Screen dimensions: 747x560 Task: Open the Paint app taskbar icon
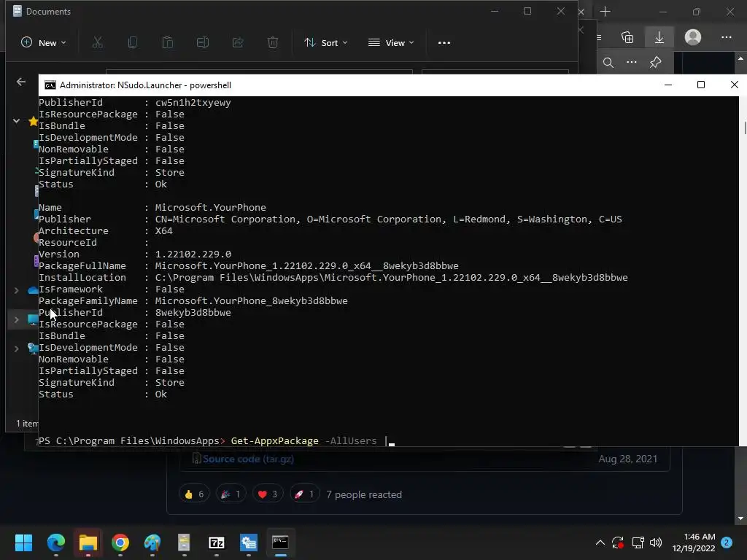(x=152, y=542)
